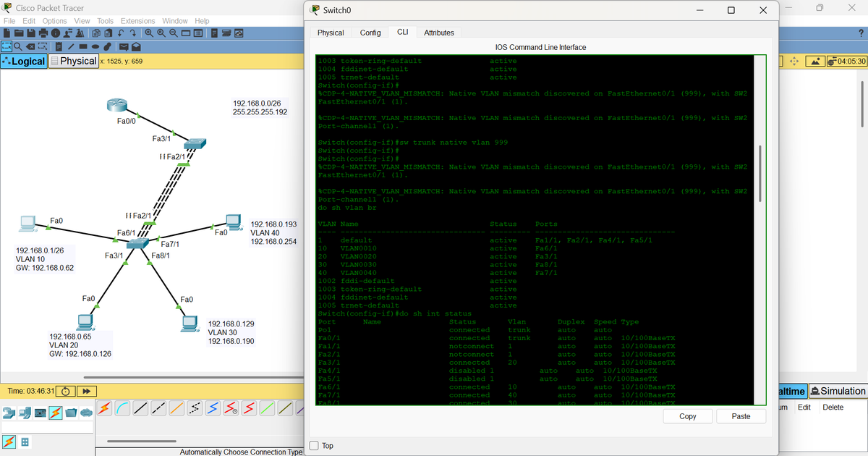Click the Paste button below the CLI
The image size is (868, 456).
(741, 416)
